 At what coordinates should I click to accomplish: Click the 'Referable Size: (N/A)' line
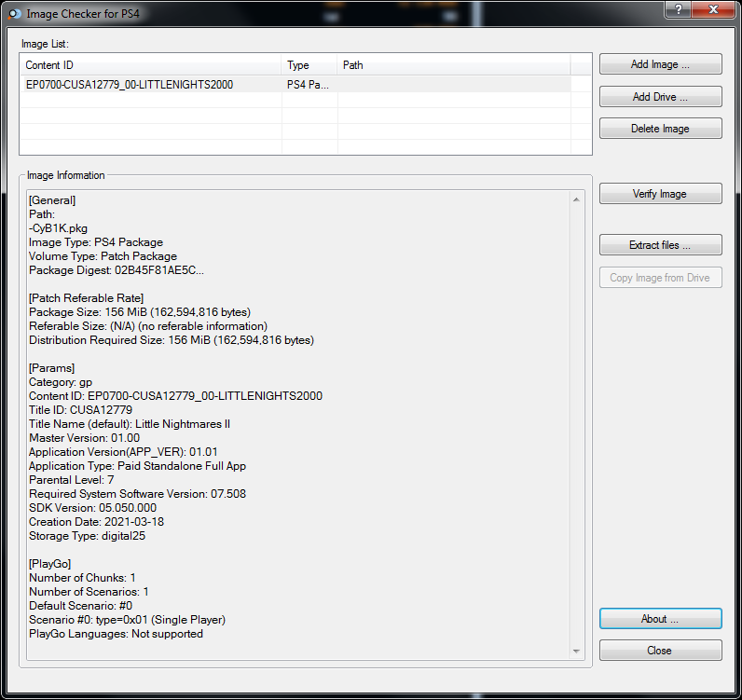(x=148, y=326)
